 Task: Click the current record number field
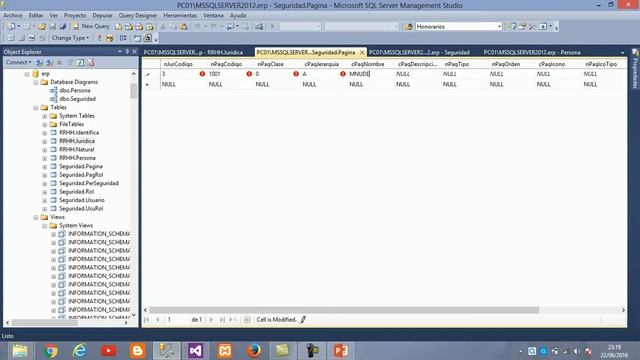click(x=177, y=320)
